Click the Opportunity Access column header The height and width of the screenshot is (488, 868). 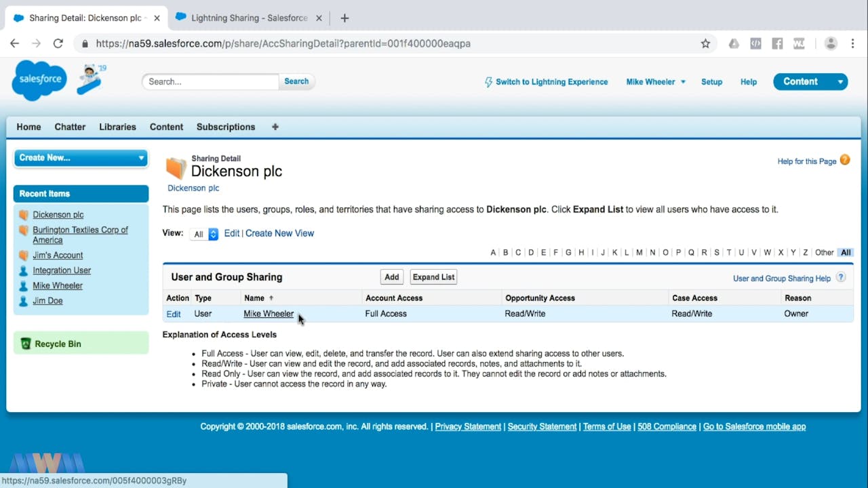point(540,298)
